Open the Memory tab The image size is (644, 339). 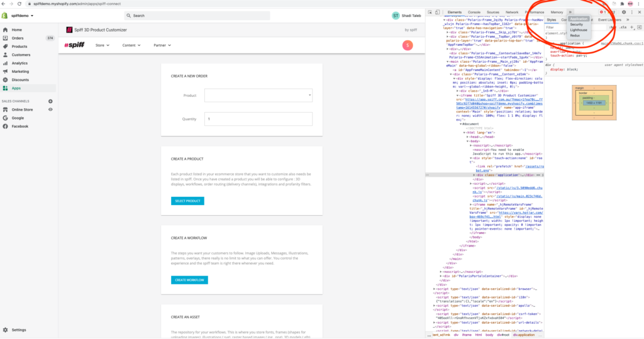click(557, 13)
